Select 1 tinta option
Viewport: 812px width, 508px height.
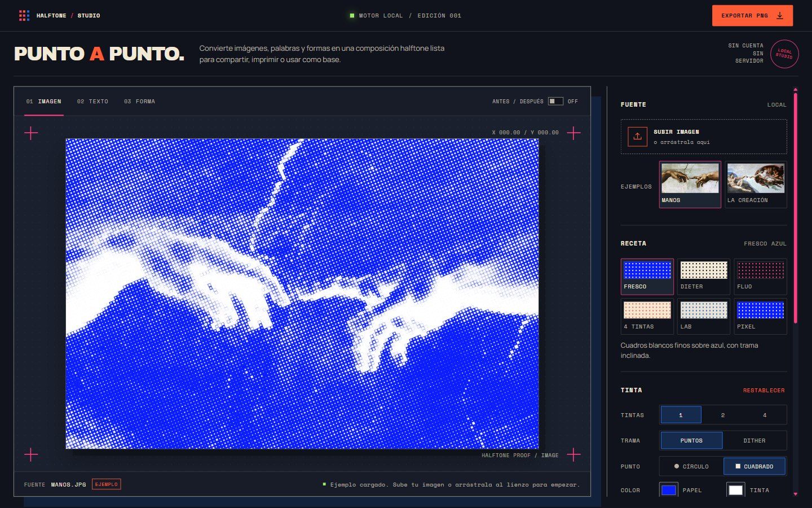click(x=681, y=415)
